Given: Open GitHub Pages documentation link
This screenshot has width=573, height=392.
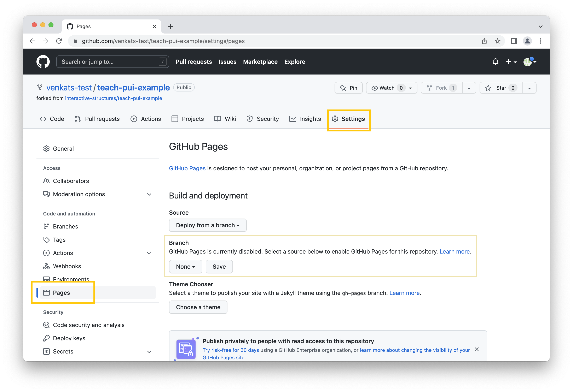Looking at the screenshot, I should [x=187, y=168].
